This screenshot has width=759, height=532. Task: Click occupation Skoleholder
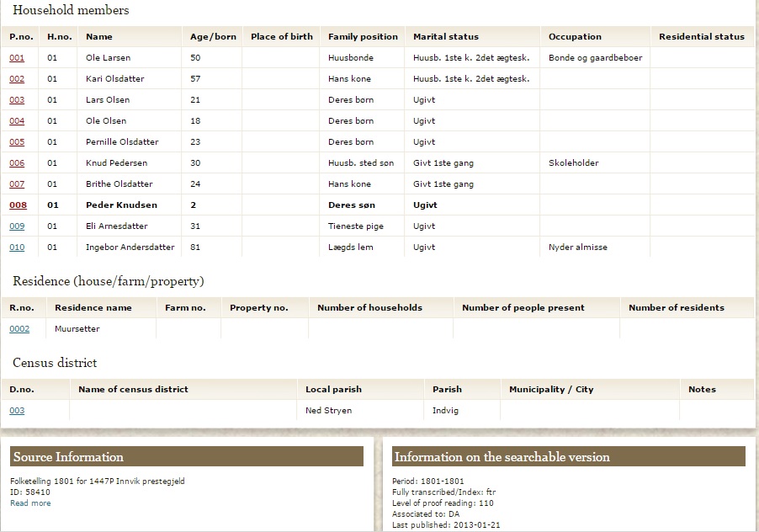pyautogui.click(x=574, y=163)
